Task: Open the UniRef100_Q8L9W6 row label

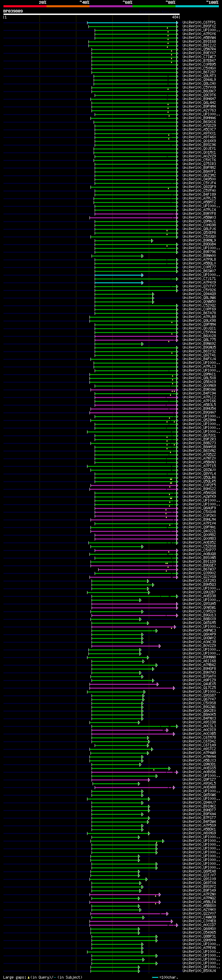Action: point(199,298)
